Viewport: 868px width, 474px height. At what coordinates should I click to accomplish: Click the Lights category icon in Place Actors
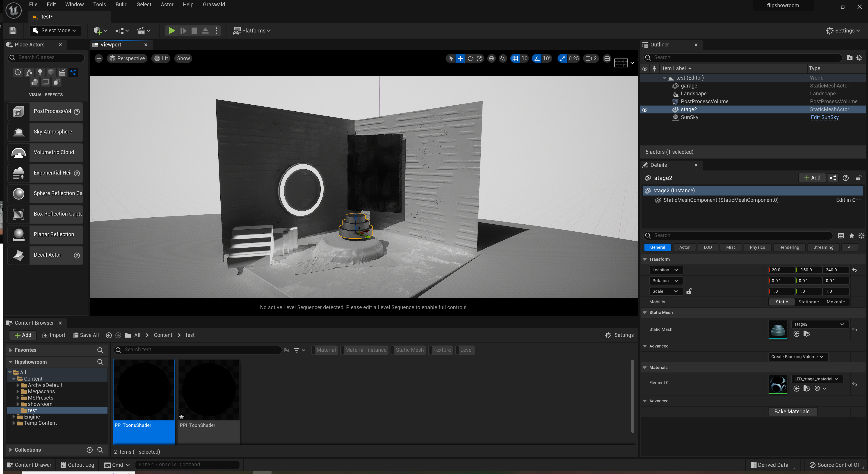pos(40,72)
